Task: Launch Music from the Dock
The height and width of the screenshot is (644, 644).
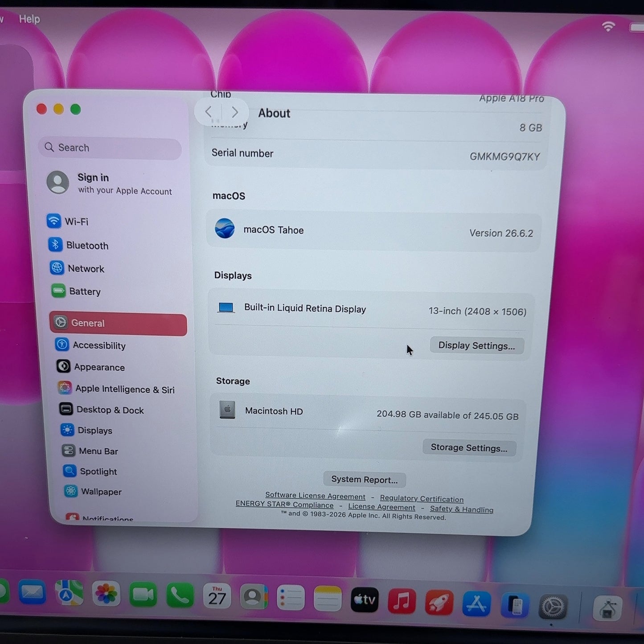Action: click(402, 601)
